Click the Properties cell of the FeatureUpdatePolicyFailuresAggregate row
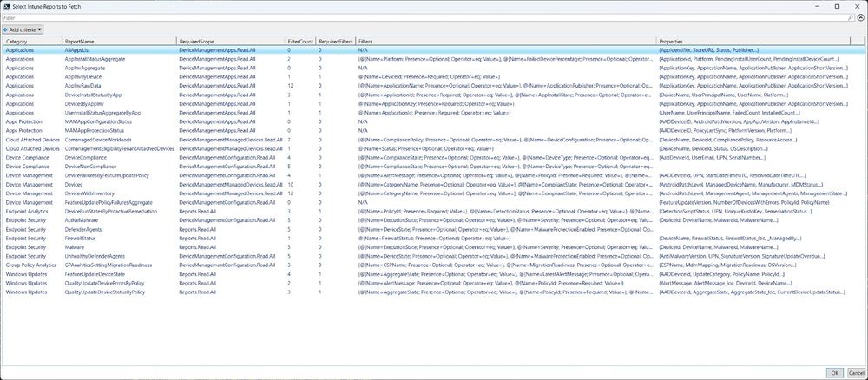868x380 pixels. [744, 202]
